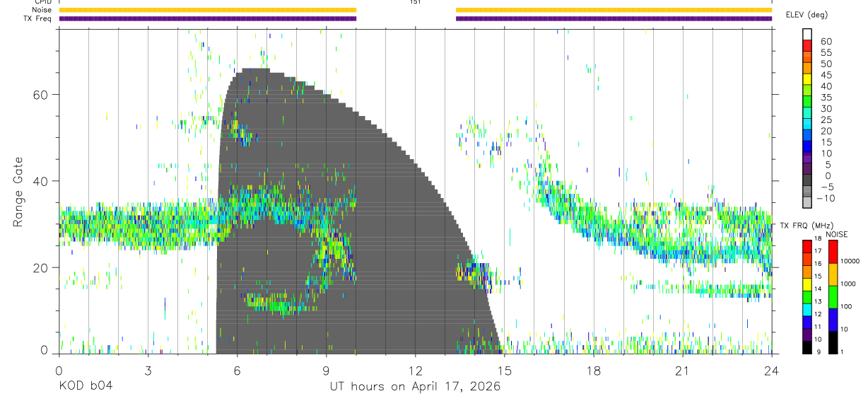Click the cyan 12–13 MHz TX FRQ swatch
This screenshot has height=401, width=868.
tap(808, 309)
